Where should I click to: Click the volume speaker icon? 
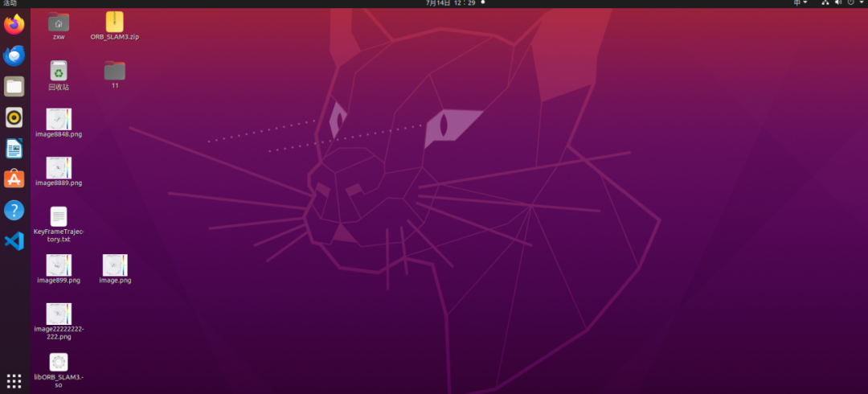point(838,3)
